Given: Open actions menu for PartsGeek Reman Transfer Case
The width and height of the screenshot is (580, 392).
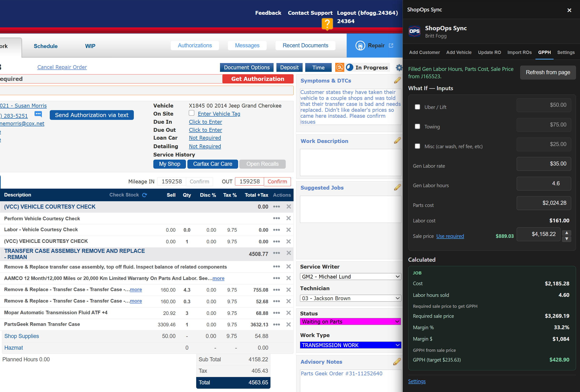Looking at the screenshot, I should point(276,324).
